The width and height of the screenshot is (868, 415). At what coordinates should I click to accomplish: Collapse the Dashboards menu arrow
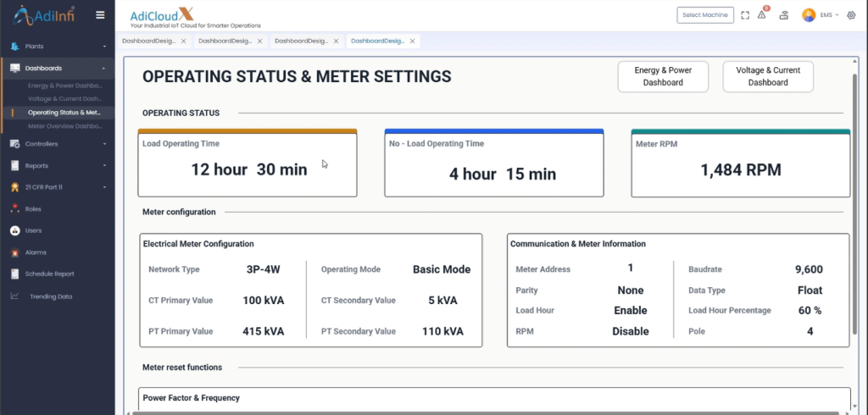pyautogui.click(x=103, y=68)
